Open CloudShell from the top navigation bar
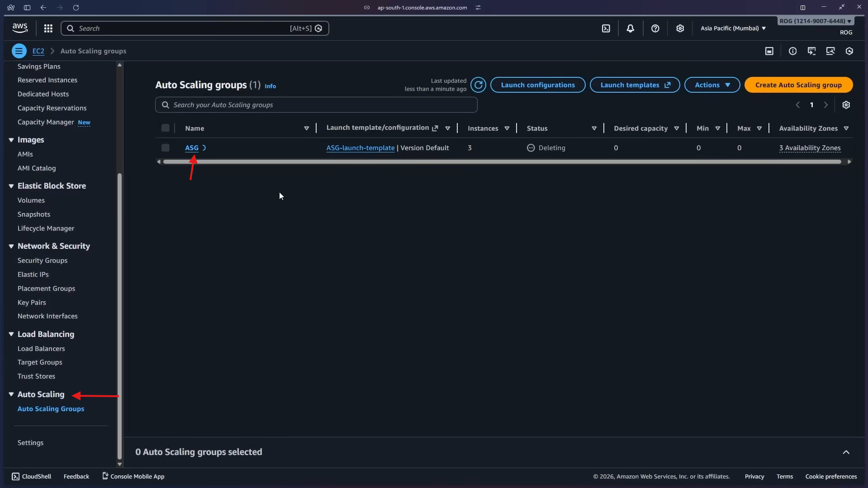 pos(606,28)
